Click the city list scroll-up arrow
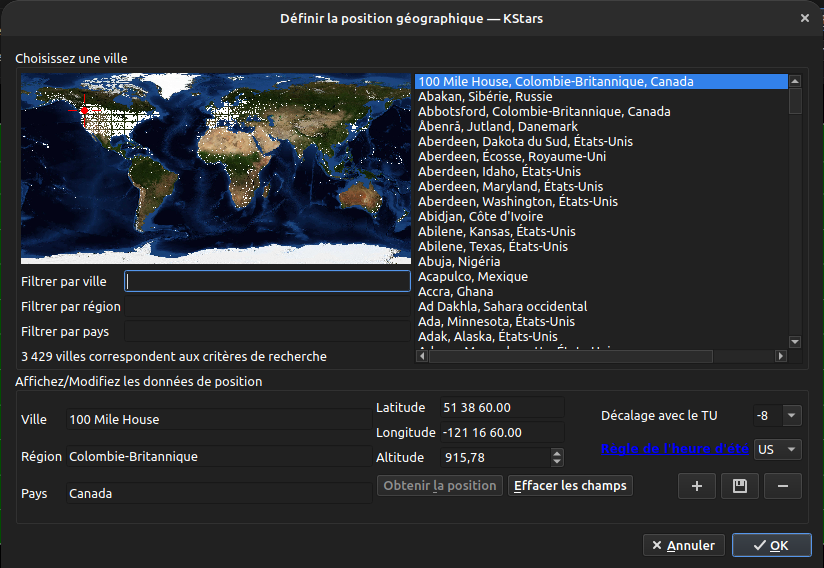This screenshot has height=568, width=824. pyautogui.click(x=795, y=82)
